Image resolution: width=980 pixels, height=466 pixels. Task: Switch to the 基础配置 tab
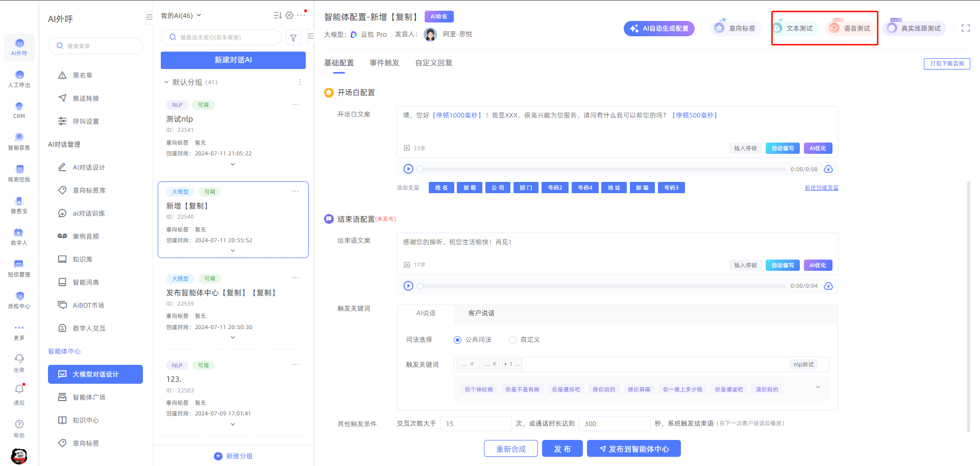(339, 63)
